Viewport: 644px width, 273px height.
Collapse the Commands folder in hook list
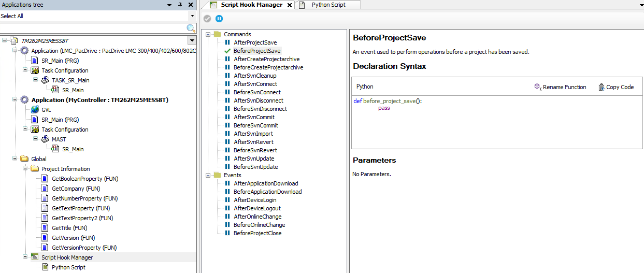point(209,34)
